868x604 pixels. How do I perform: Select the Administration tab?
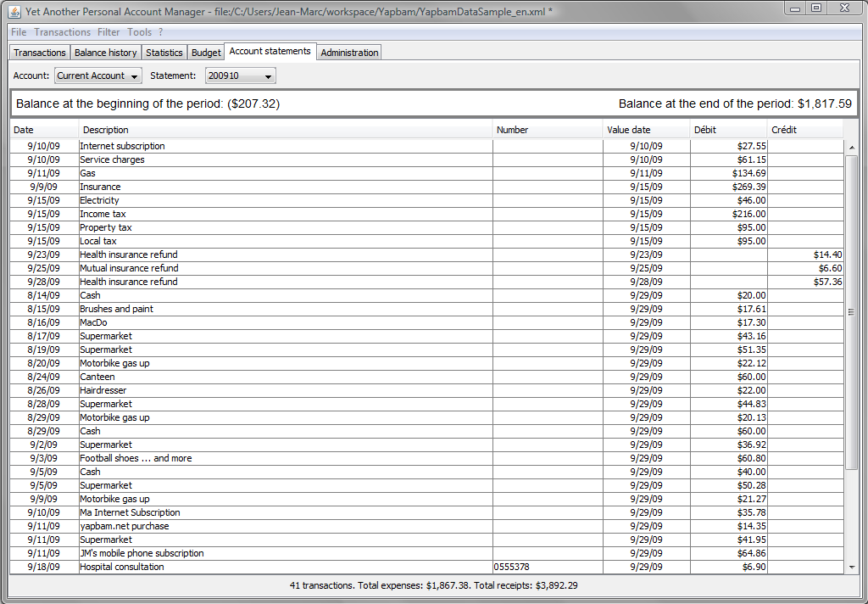coord(349,53)
